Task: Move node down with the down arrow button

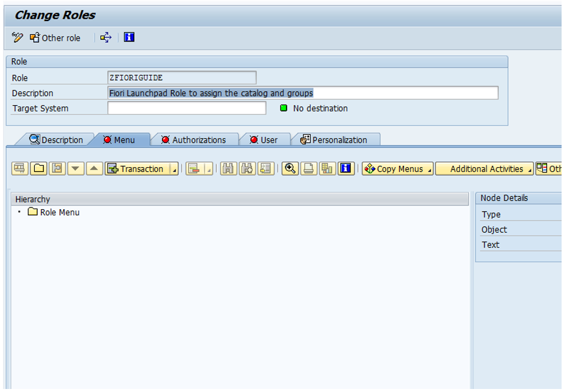Action: 75,169
